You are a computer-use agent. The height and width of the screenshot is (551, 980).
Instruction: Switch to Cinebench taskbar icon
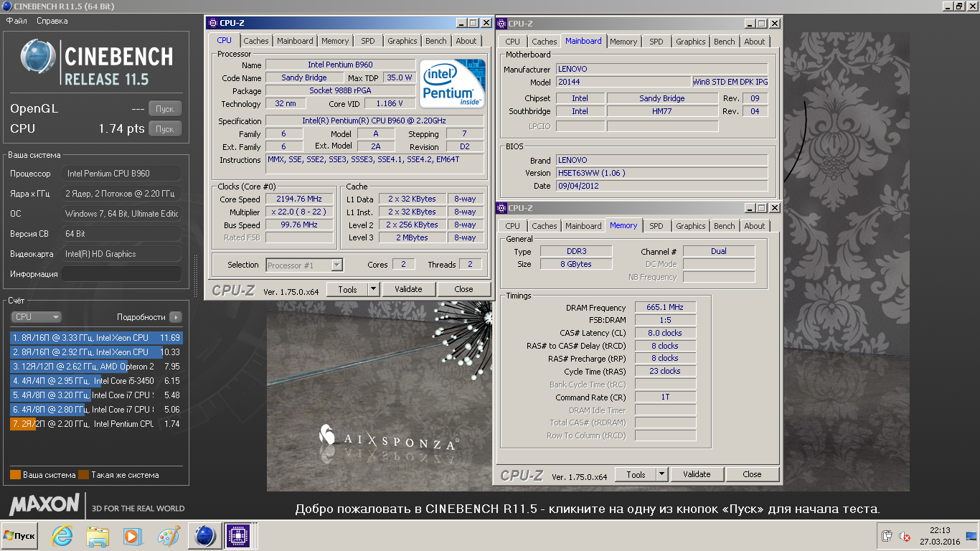(204, 536)
